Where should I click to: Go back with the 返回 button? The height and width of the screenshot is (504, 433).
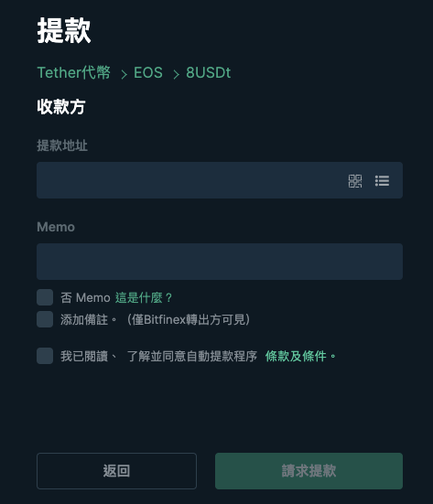117,471
